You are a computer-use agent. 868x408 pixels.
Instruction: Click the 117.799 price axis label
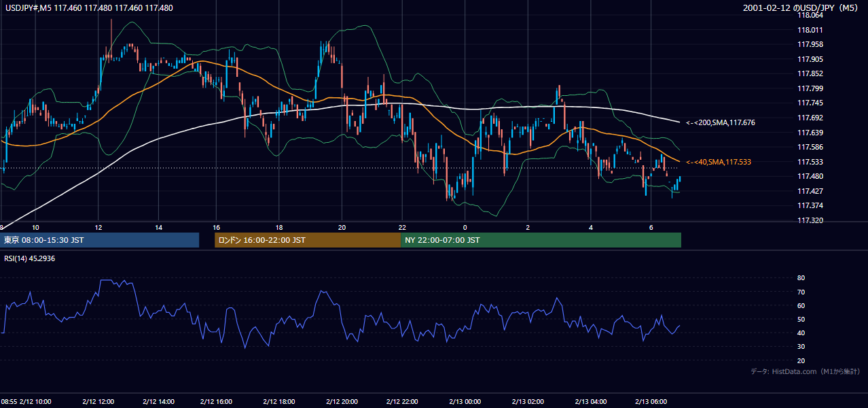pyautogui.click(x=810, y=88)
